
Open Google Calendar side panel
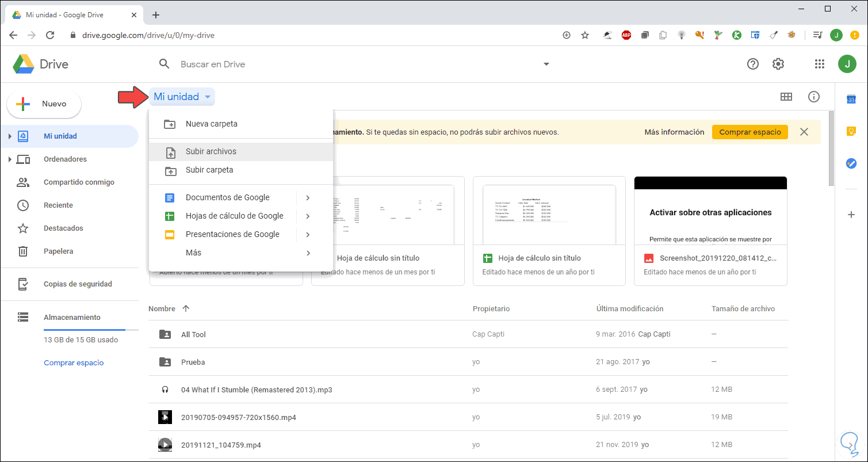coord(851,100)
